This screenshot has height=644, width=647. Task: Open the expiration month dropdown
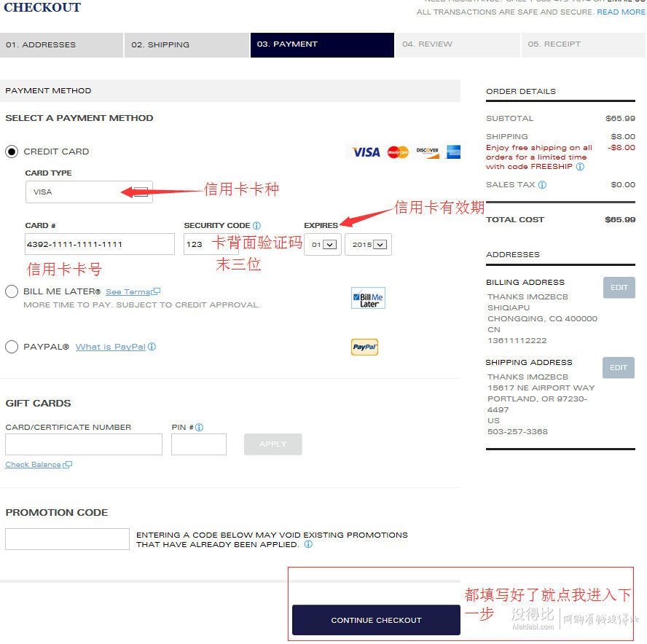click(323, 245)
